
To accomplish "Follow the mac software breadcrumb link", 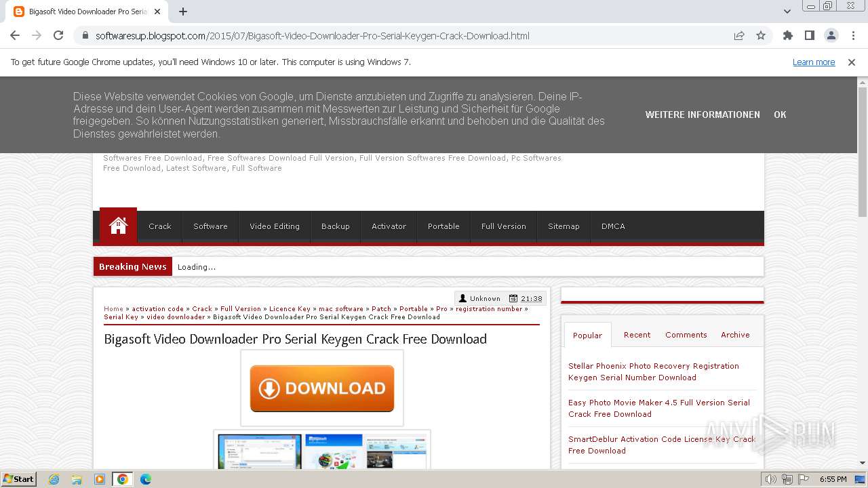I will click(341, 308).
